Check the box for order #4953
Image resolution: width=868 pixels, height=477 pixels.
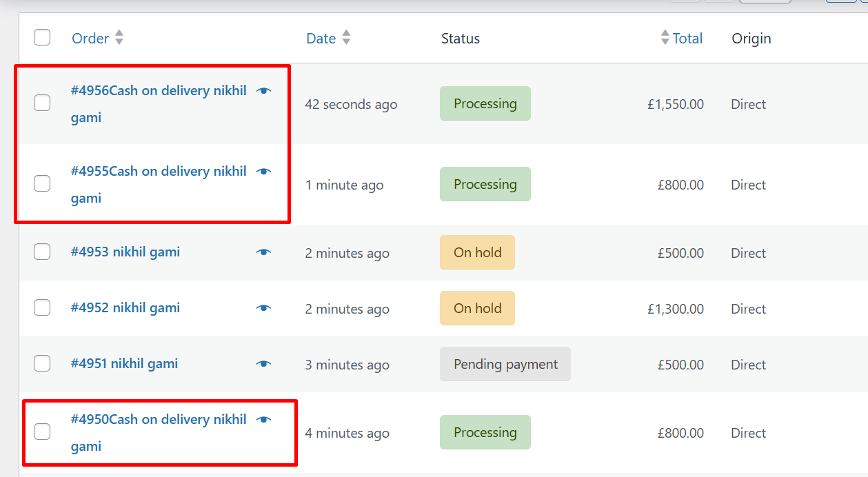[x=42, y=252]
